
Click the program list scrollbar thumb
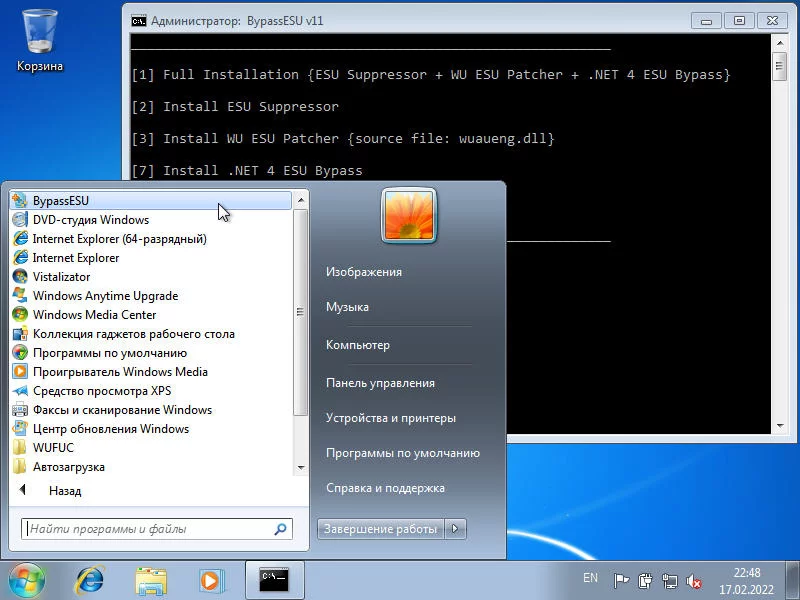(301, 312)
